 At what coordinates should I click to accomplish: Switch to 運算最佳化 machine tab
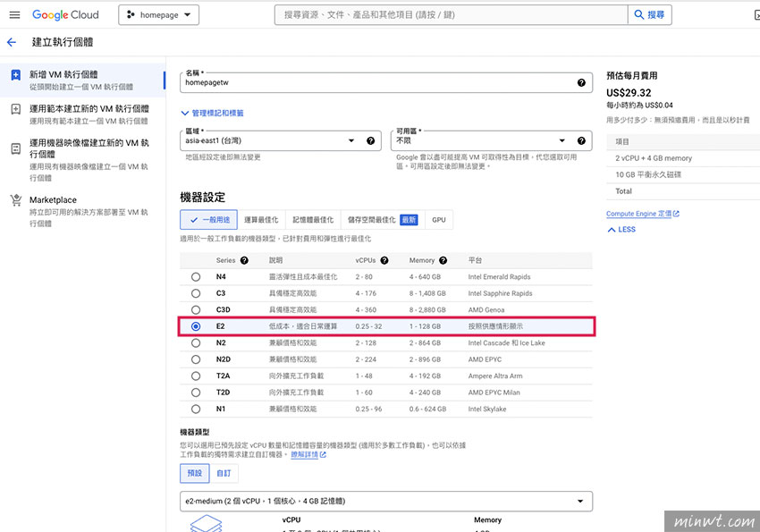(x=261, y=220)
